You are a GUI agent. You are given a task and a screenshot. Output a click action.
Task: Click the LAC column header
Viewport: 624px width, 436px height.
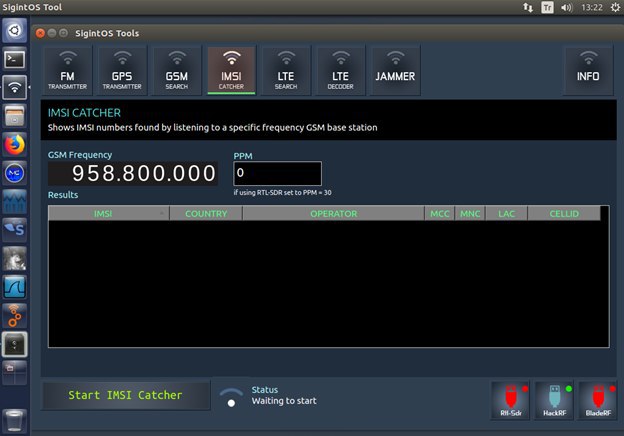pyautogui.click(x=506, y=214)
